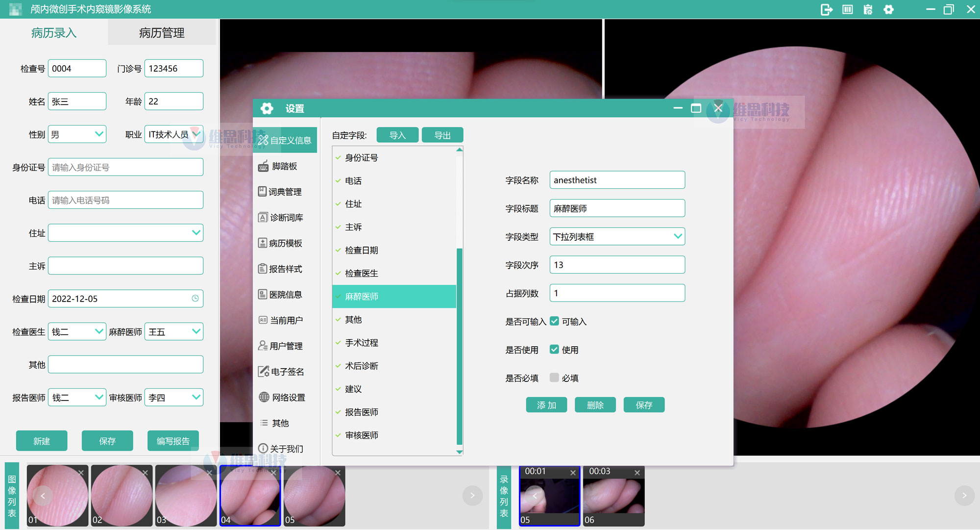The width and height of the screenshot is (980, 530).
Task: Enable the 必填 required checkbox
Action: click(554, 378)
